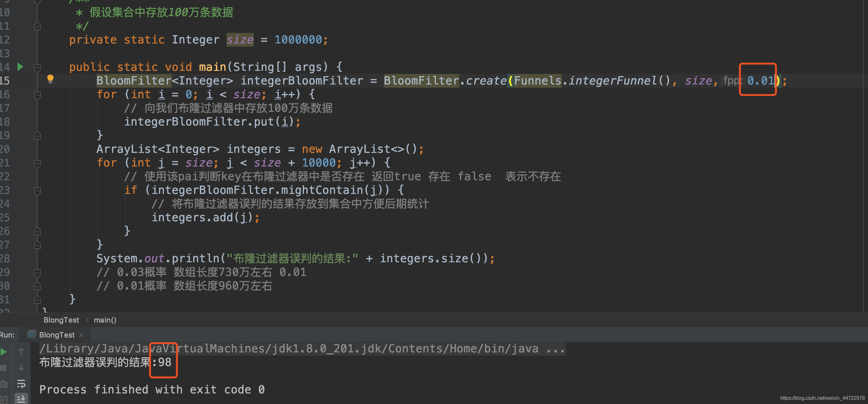
Task: Click the down arrow in Run panel
Action: tap(21, 367)
